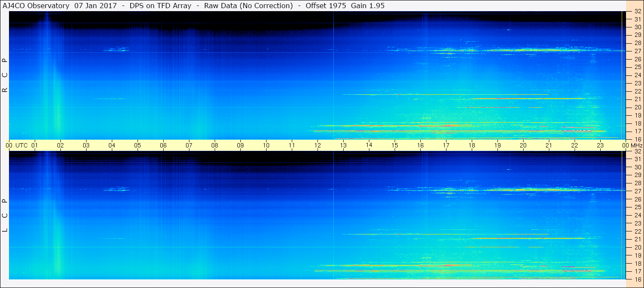Click the 17 MHz label beside RCP panel
This screenshot has width=644, height=288.
coord(638,131)
